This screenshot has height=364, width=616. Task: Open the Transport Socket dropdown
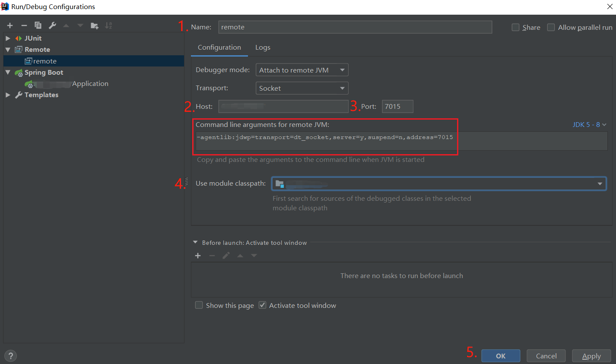pyautogui.click(x=302, y=88)
